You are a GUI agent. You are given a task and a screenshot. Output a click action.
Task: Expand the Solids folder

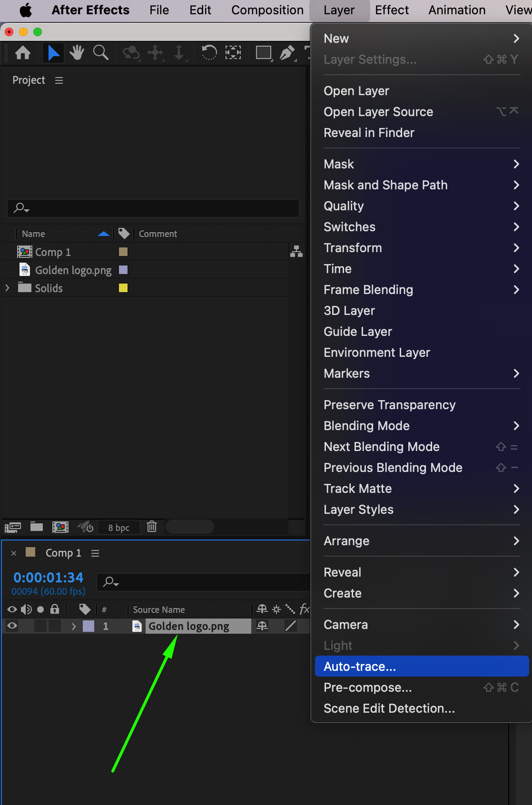7,288
